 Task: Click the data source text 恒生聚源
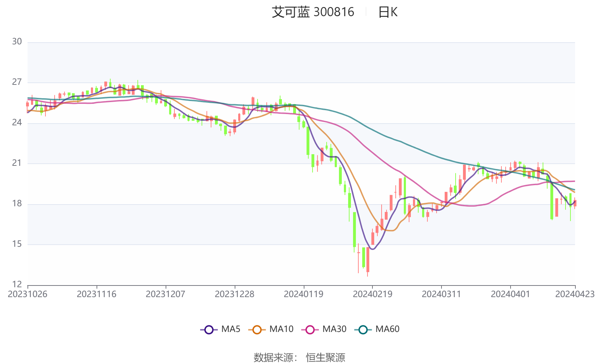[326, 358]
